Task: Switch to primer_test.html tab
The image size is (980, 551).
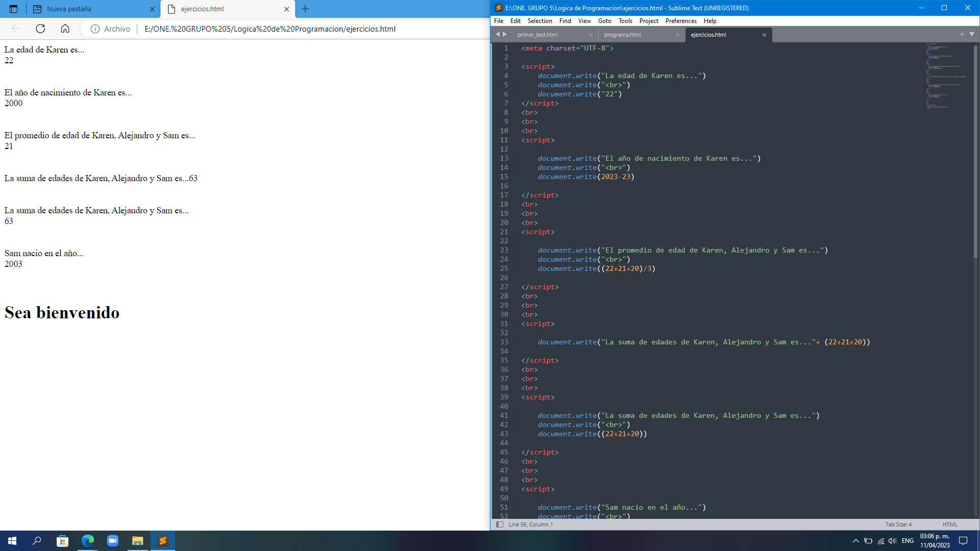Action: (537, 35)
